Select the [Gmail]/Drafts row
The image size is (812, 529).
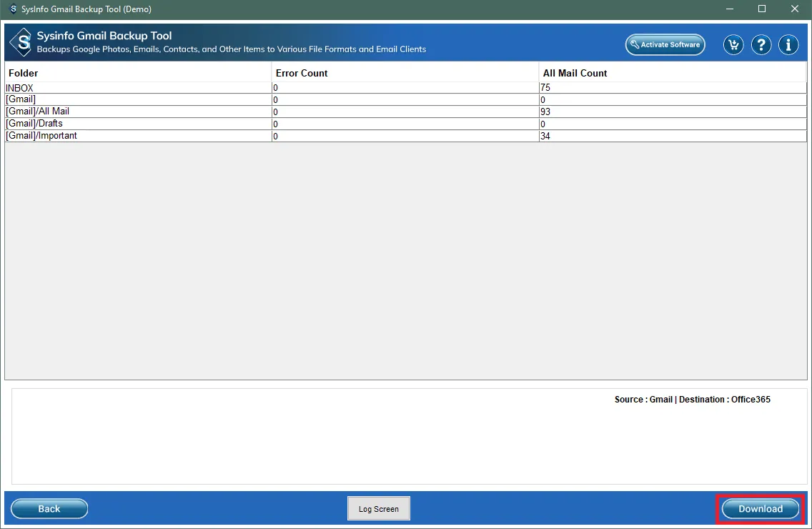pyautogui.click(x=405, y=124)
